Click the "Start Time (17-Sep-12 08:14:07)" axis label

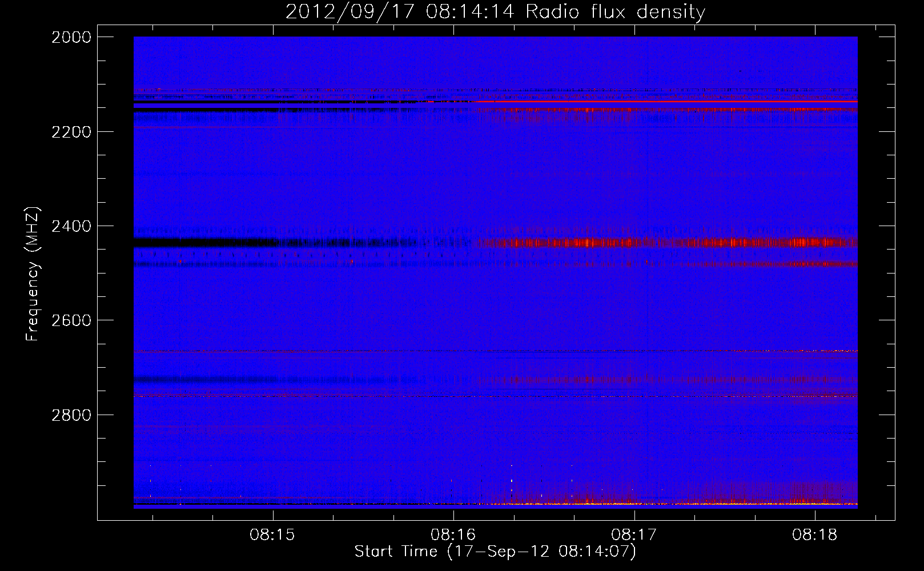pyautogui.click(x=495, y=552)
